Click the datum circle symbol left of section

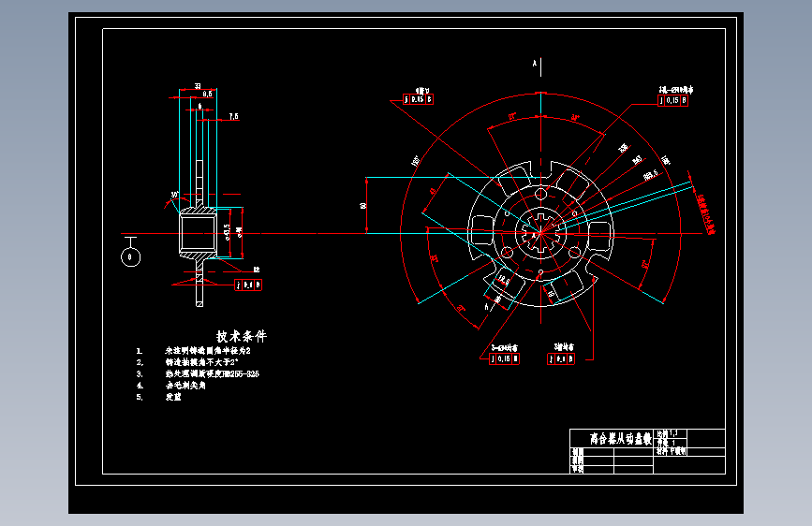(x=130, y=256)
